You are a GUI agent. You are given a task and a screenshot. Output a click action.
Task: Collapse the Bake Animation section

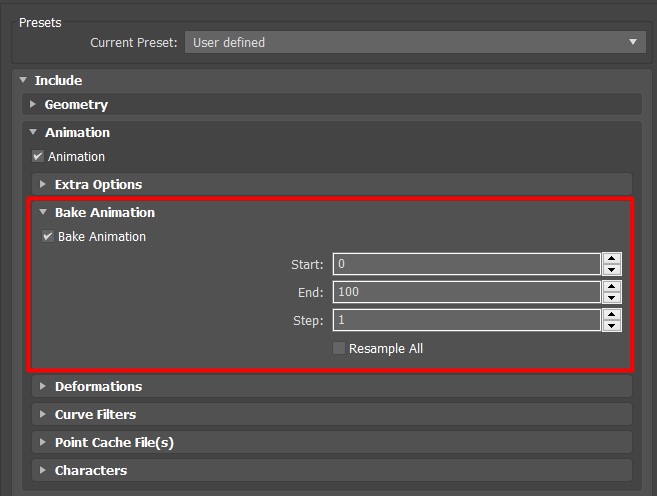[x=43, y=212]
